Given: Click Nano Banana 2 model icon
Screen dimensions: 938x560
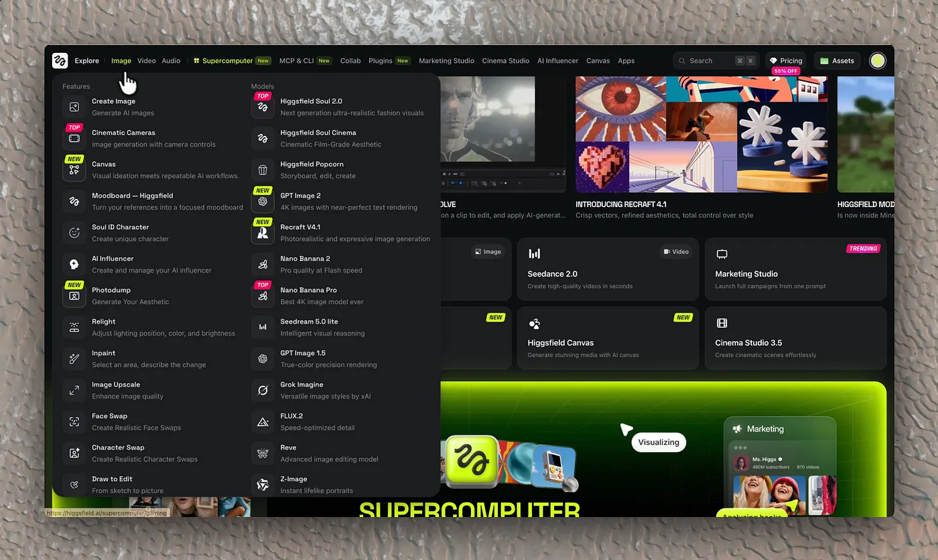Looking at the screenshot, I should click(263, 265).
